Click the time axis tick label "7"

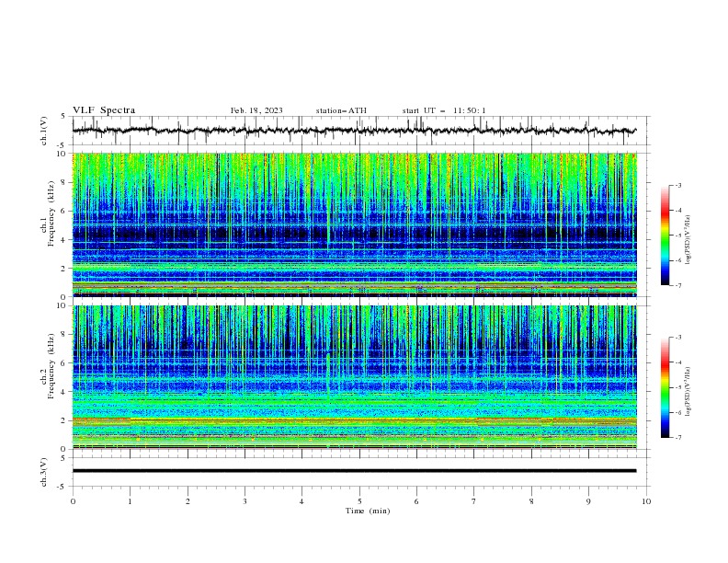point(474,501)
